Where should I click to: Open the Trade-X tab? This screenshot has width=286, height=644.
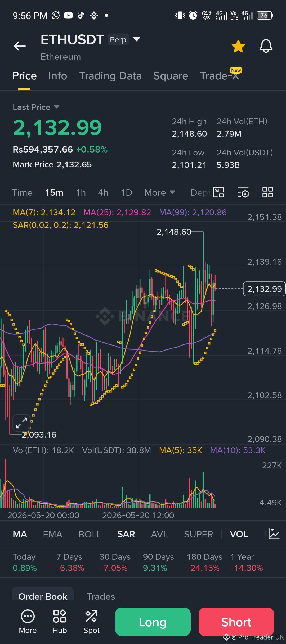tap(220, 76)
